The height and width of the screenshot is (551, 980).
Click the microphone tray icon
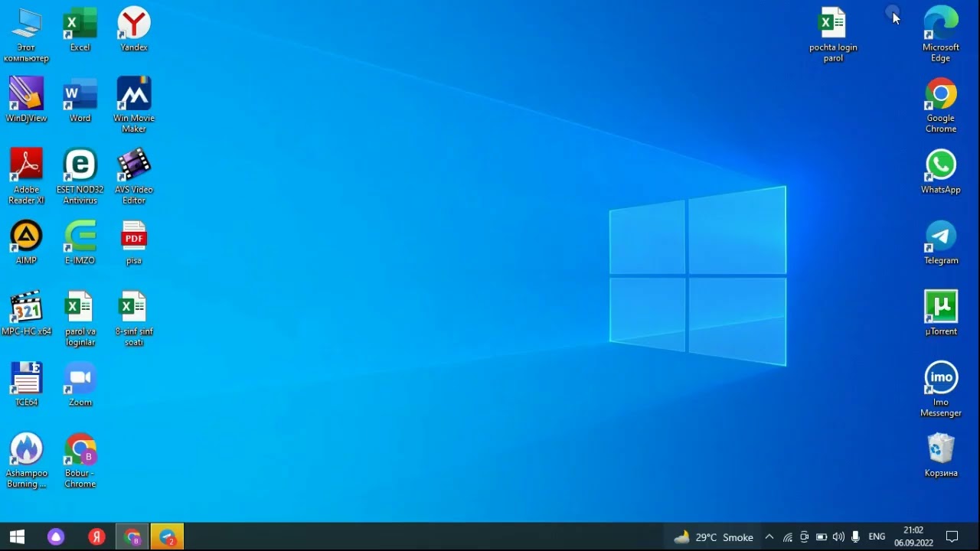(855, 537)
